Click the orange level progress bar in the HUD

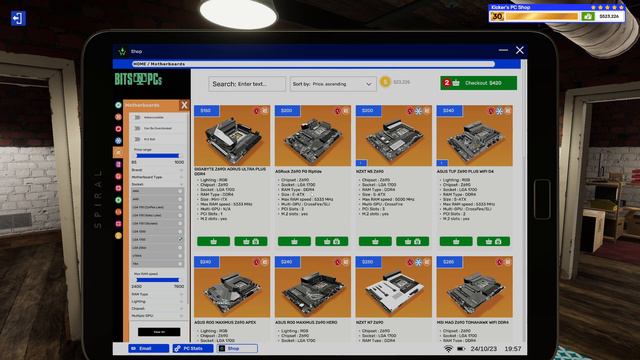coord(542,16)
